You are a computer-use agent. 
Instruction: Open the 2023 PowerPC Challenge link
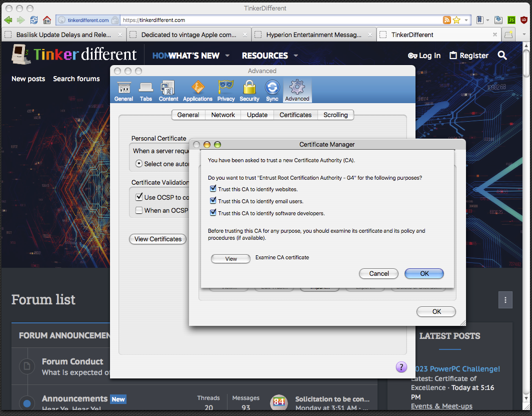457,369
